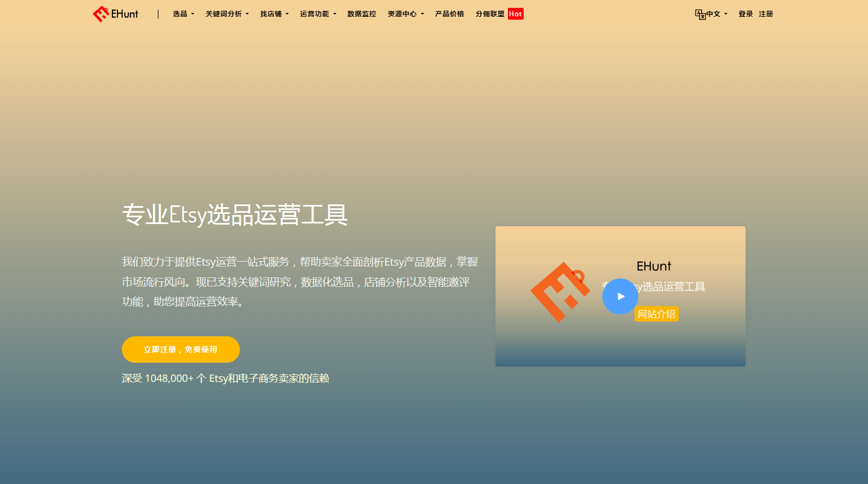The width and height of the screenshot is (868, 484).
Task: Click the 专业Etsy选品运营工具 headline
Action: 235,214
